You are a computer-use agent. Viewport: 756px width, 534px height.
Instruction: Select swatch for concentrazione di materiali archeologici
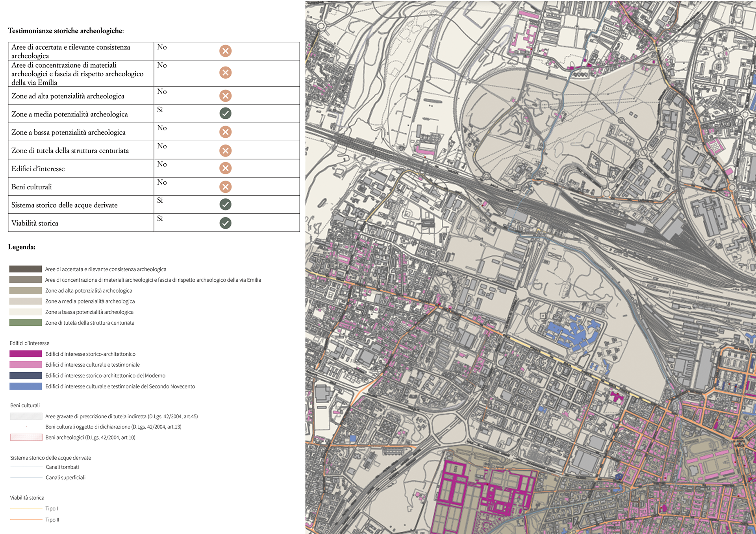tap(26, 280)
